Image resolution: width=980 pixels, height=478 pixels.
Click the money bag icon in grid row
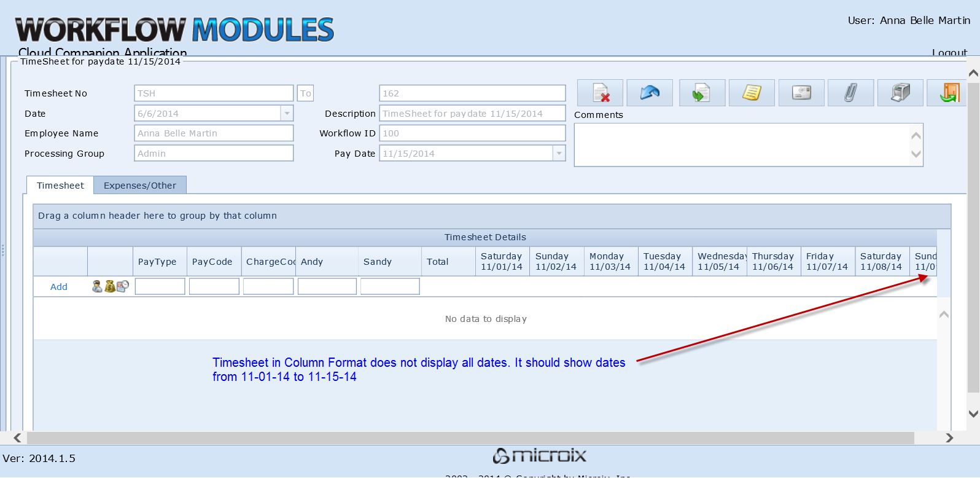(x=110, y=286)
